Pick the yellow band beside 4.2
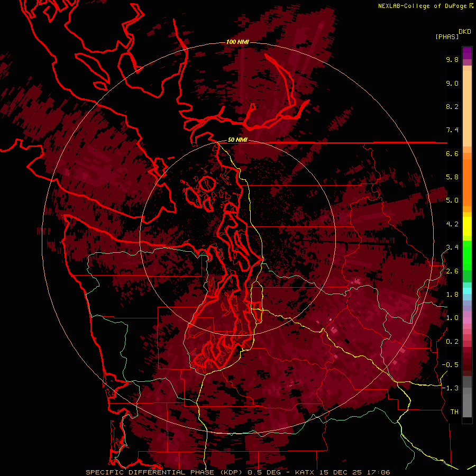The width and height of the screenshot is (476, 476). tap(467, 226)
